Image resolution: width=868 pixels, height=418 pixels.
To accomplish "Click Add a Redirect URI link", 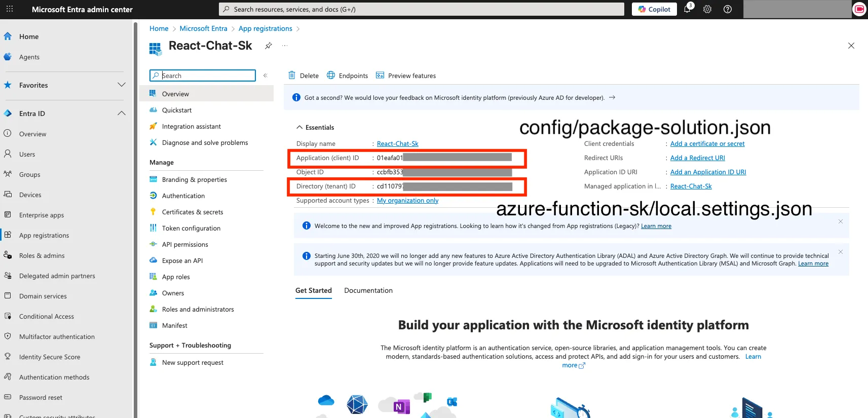I will (x=697, y=158).
